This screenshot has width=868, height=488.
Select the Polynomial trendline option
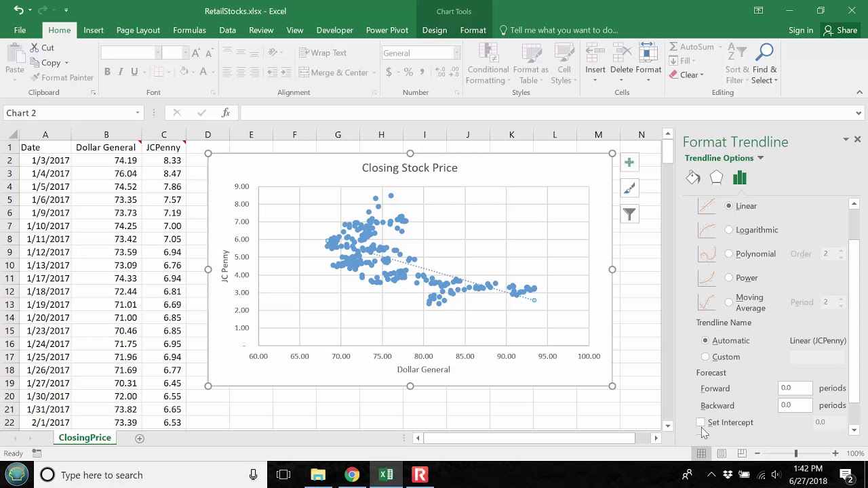point(729,253)
